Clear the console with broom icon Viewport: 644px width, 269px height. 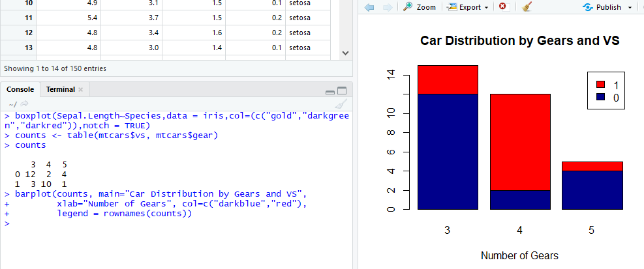341,104
